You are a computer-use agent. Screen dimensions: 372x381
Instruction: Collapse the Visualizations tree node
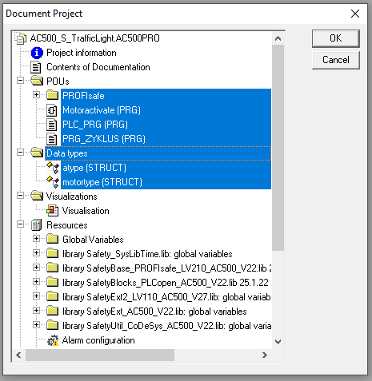(x=21, y=196)
